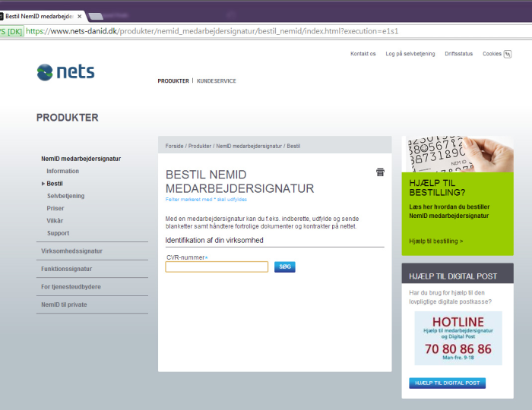Click the green [DK] certificate badge
The width and height of the screenshot is (532, 410).
(x=11, y=32)
